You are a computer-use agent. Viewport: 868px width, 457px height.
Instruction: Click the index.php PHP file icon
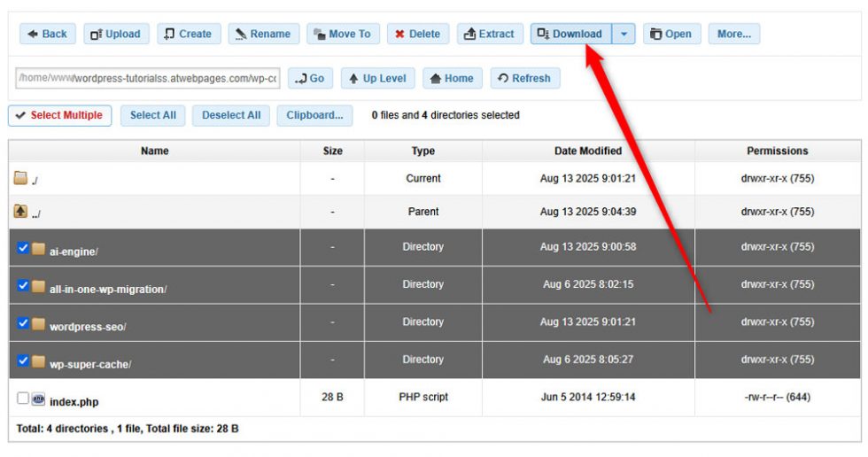pos(38,399)
